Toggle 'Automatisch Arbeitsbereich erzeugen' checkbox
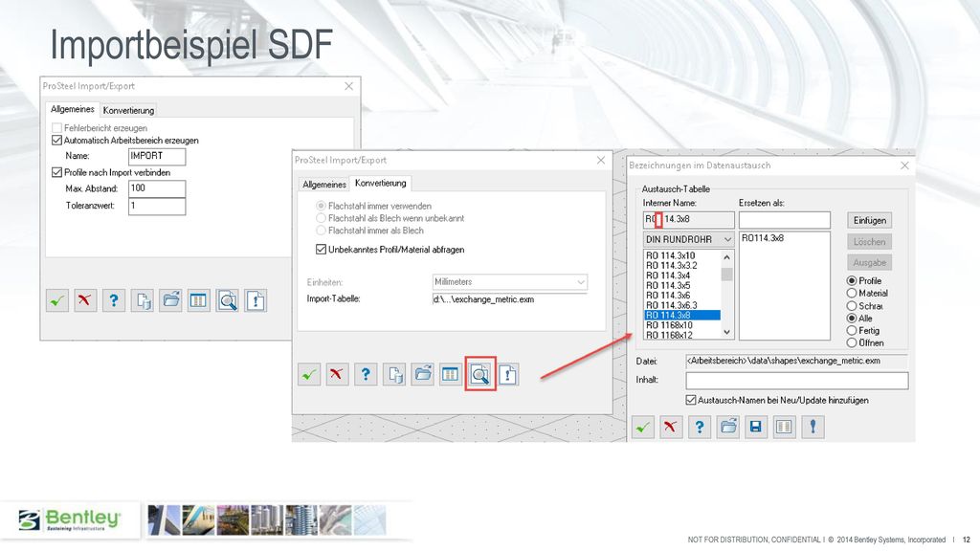 pos(56,141)
